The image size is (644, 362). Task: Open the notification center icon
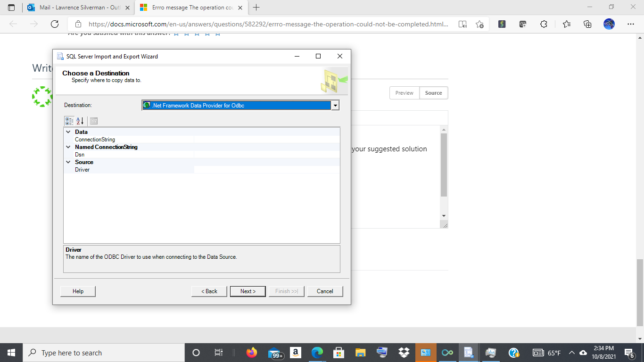pyautogui.click(x=629, y=353)
